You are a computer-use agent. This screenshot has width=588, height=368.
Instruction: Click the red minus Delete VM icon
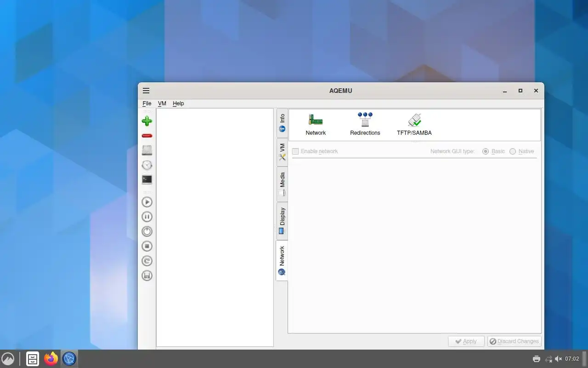147,136
